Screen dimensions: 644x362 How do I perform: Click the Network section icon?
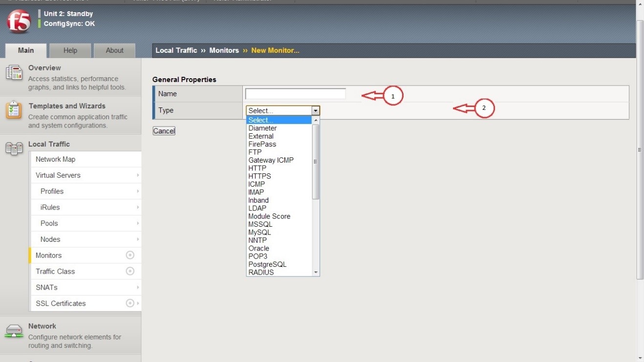click(14, 331)
